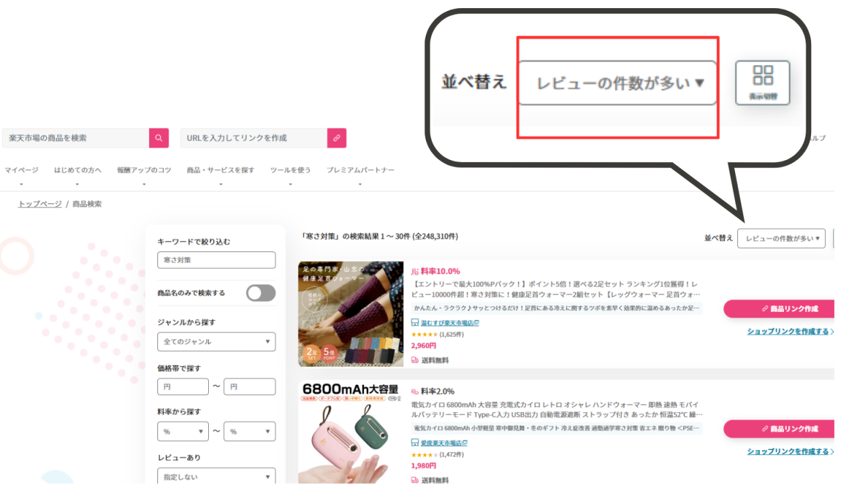Open the maximum 料率 % dropdown

(x=250, y=431)
